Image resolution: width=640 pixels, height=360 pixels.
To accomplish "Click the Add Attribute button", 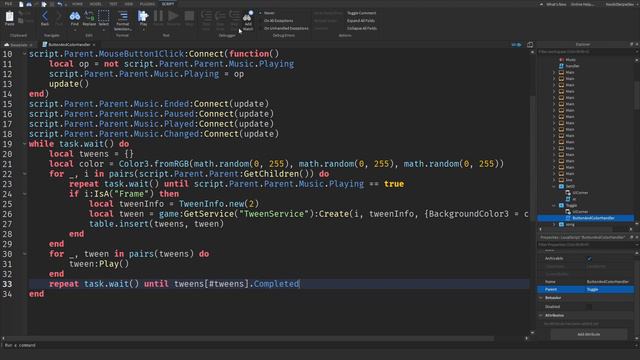I will coord(589,334).
